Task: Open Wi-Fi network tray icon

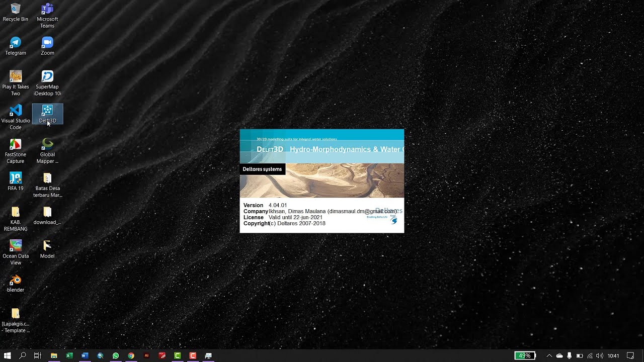Action: point(590,355)
